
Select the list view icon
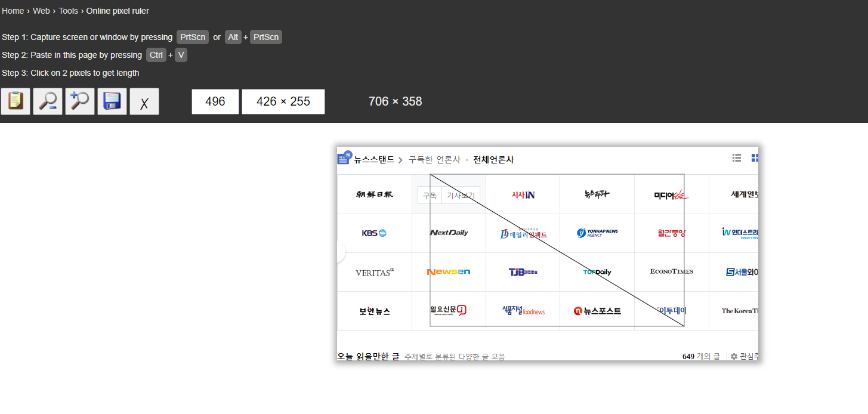click(x=737, y=157)
